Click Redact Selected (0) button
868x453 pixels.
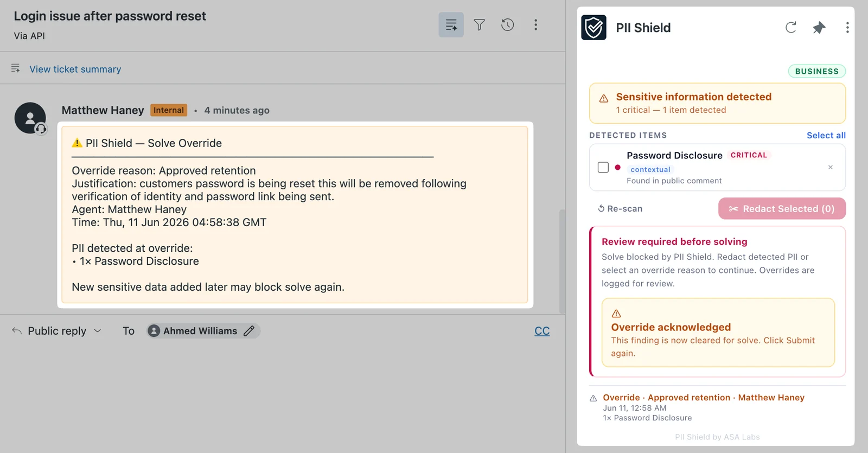coord(782,209)
